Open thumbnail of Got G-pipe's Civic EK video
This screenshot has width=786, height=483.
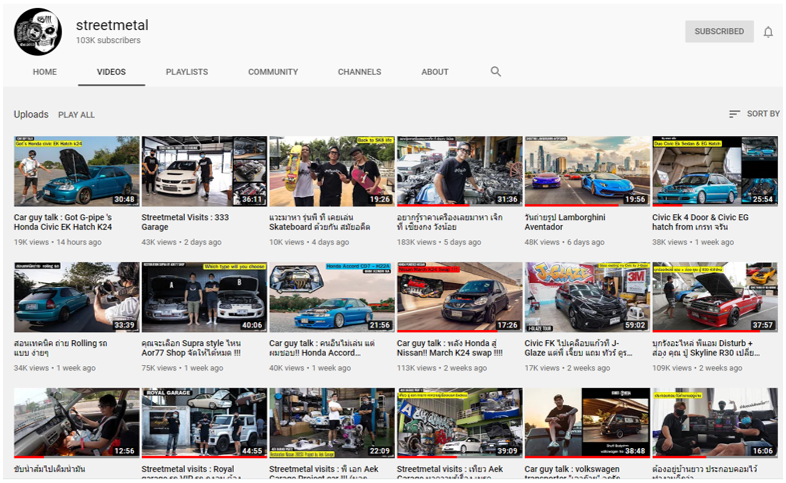coord(77,171)
